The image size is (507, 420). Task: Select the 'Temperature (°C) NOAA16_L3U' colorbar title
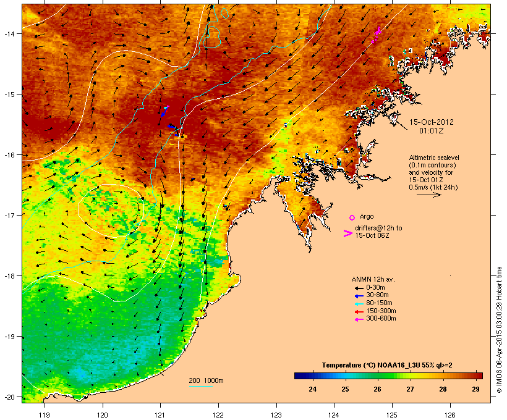pos(371,365)
